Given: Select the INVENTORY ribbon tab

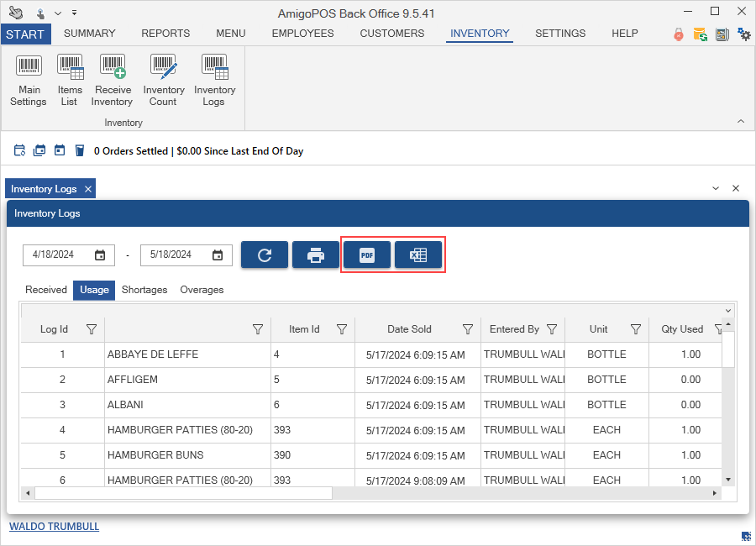Looking at the screenshot, I should click(480, 34).
